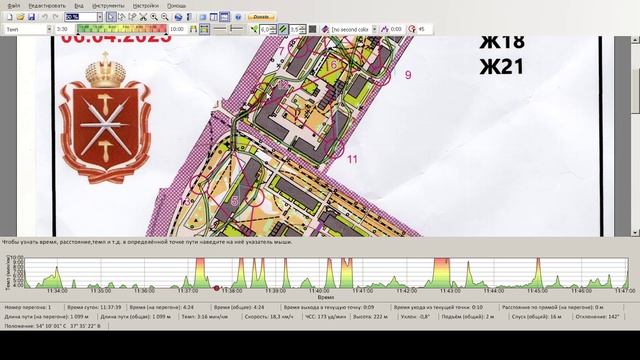Open a file using the folder icon
This screenshot has width=640, height=360.
coord(20,17)
